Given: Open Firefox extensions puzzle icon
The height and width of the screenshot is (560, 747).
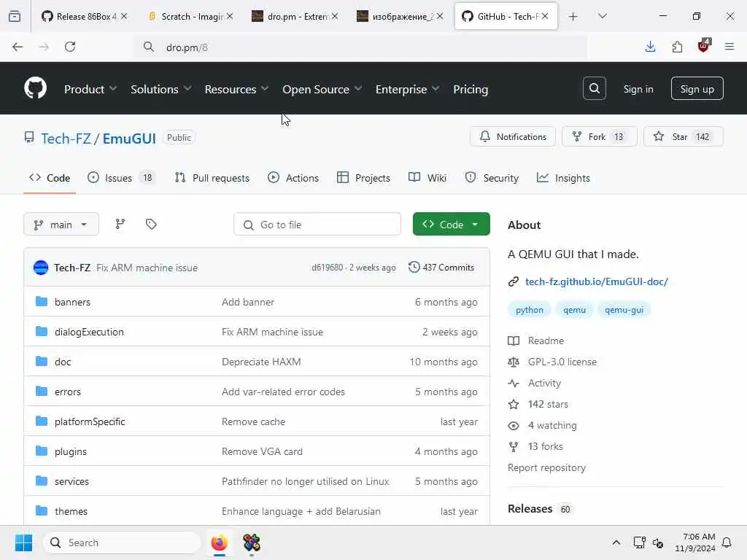Looking at the screenshot, I should (x=677, y=47).
